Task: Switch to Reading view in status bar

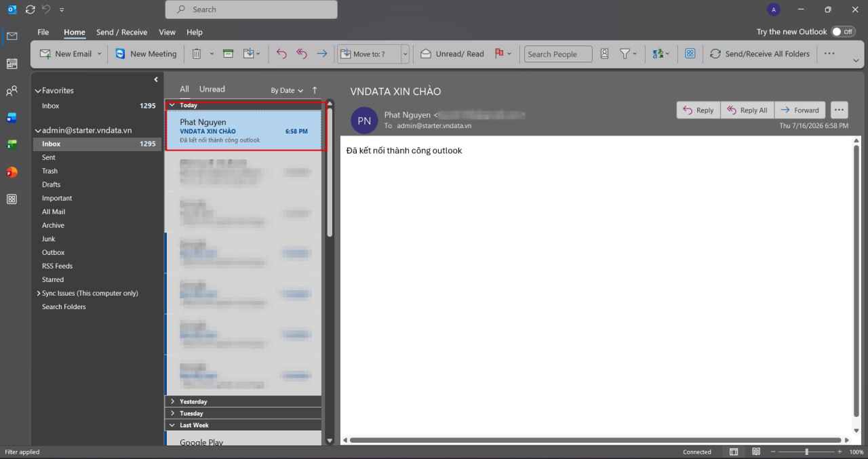Action: click(x=756, y=452)
